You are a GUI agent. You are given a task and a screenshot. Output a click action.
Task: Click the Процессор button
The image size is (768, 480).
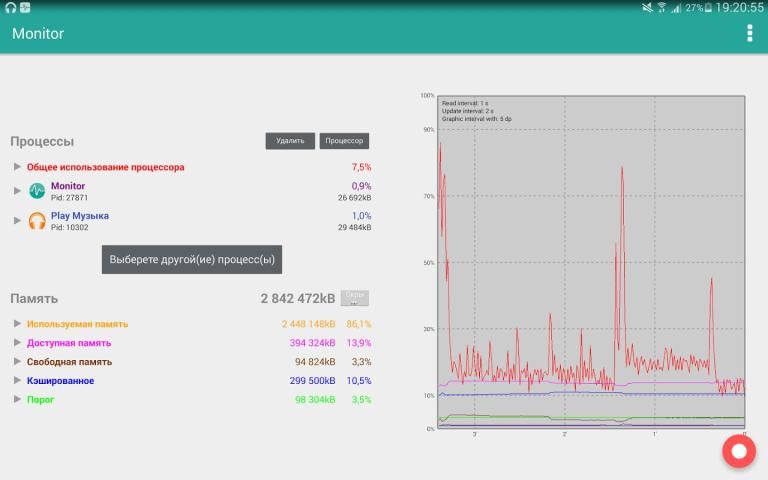click(x=344, y=141)
